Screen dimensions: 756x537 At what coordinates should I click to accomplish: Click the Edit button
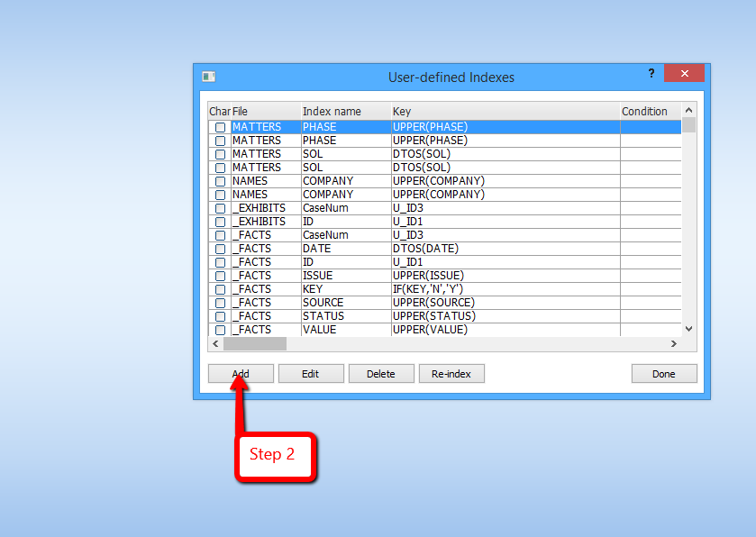[311, 373]
